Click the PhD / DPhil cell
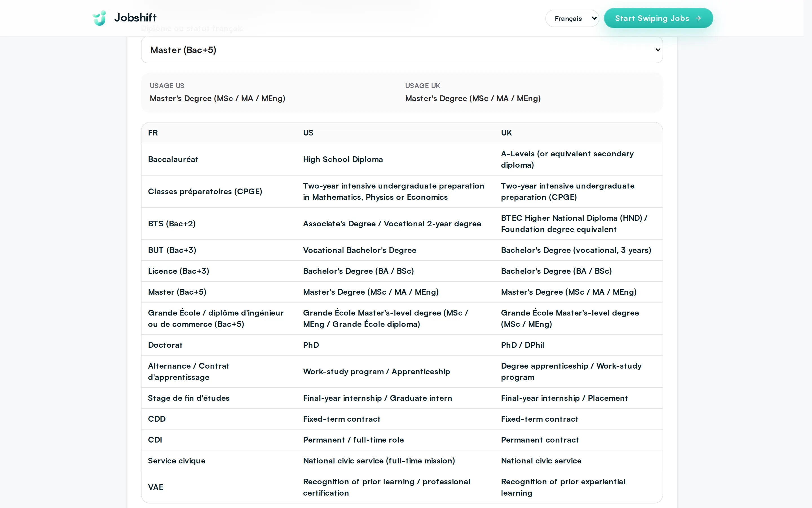Image resolution: width=812 pixels, height=508 pixels. [x=522, y=345]
